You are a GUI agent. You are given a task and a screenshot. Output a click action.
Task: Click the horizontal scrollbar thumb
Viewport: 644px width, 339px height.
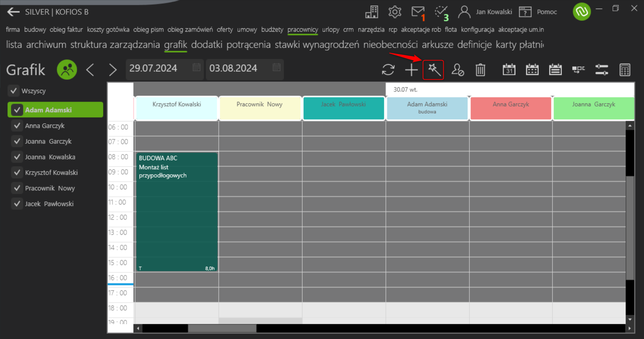222,328
